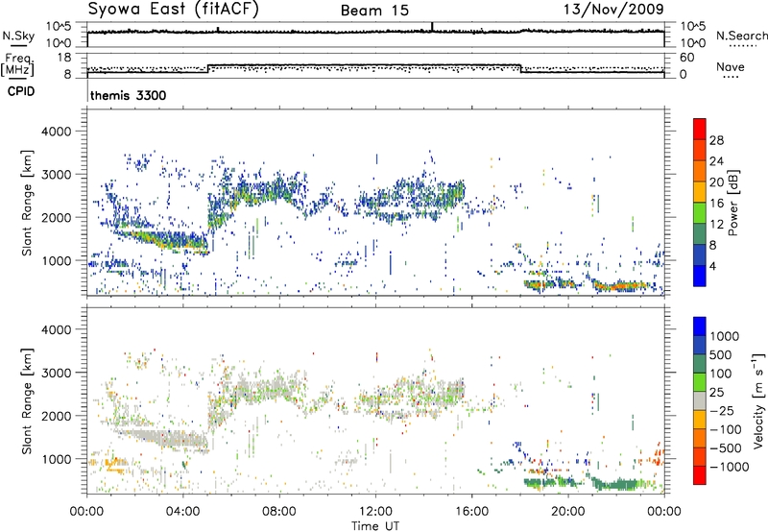
Task: Click the '12:00' time tick label
Action: (375, 512)
